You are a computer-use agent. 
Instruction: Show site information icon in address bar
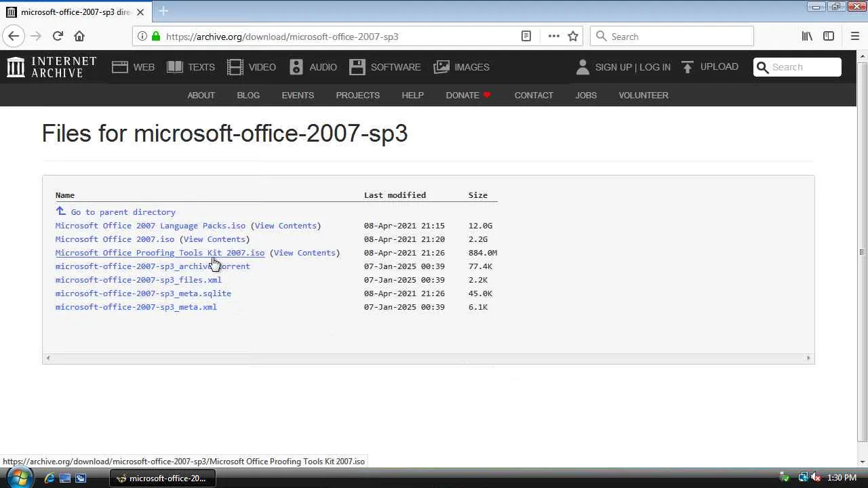(x=142, y=37)
